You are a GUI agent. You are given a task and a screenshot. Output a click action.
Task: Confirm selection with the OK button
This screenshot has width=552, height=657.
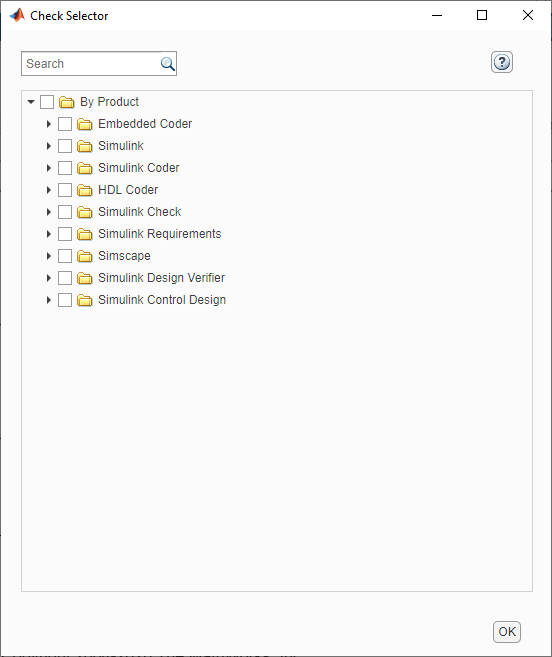click(x=507, y=631)
